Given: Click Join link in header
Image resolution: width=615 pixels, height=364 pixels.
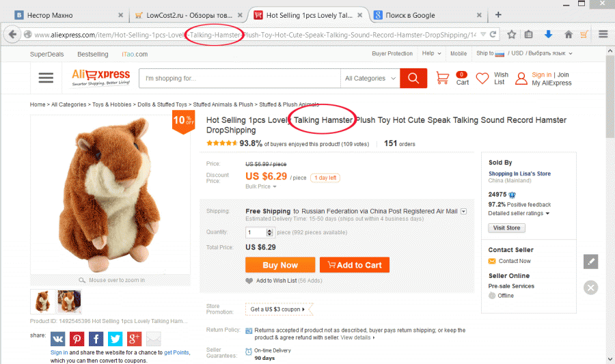Looking at the screenshot, I should click(x=563, y=74).
